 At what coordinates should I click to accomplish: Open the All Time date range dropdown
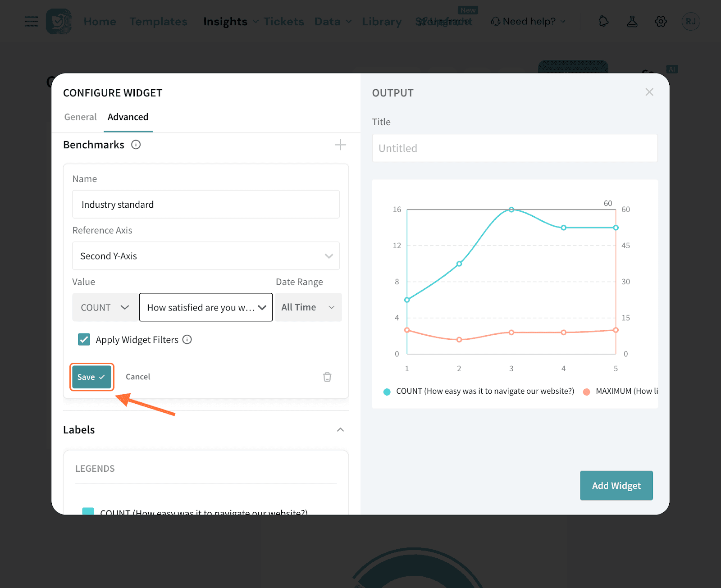[x=308, y=307]
